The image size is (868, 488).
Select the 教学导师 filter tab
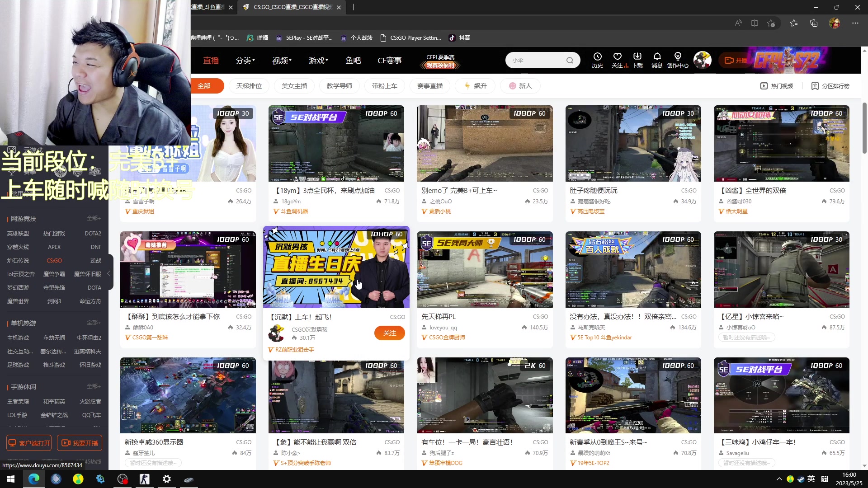coord(340,86)
